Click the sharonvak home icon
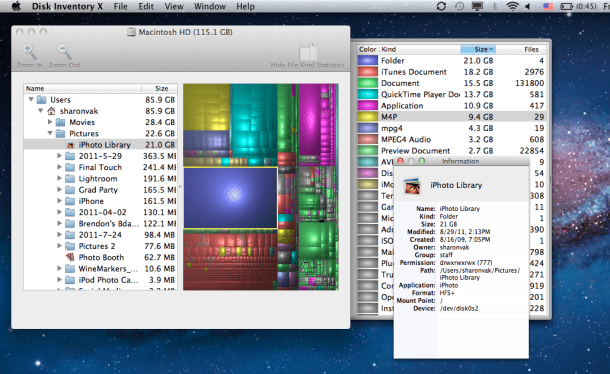Image resolution: width=610 pixels, height=374 pixels. [x=51, y=111]
